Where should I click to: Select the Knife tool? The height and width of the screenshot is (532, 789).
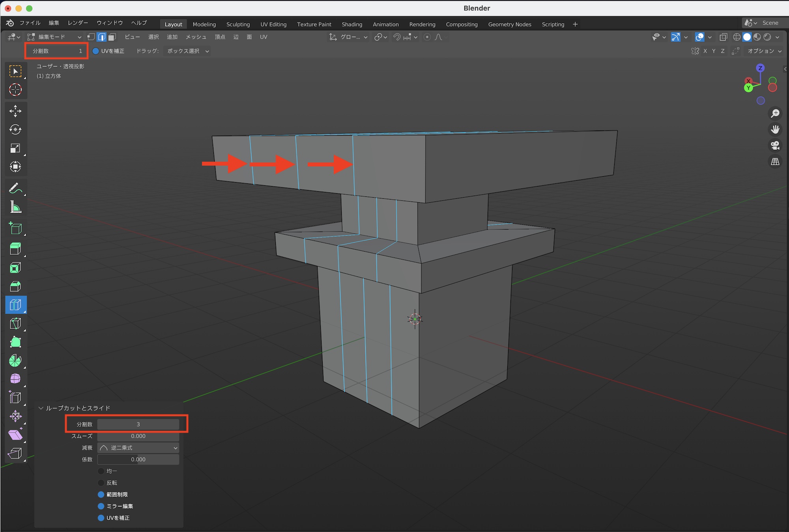coord(15,323)
